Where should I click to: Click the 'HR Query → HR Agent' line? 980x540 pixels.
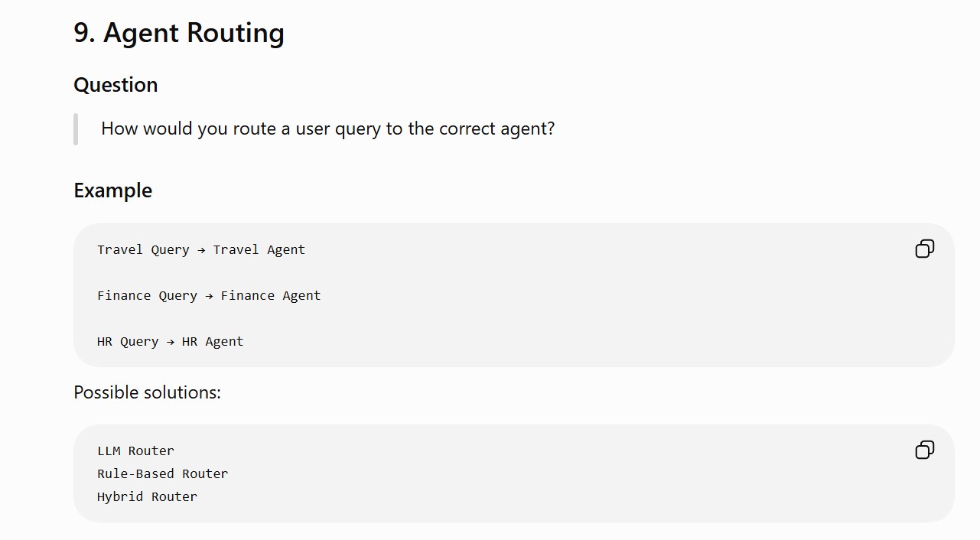(x=170, y=342)
